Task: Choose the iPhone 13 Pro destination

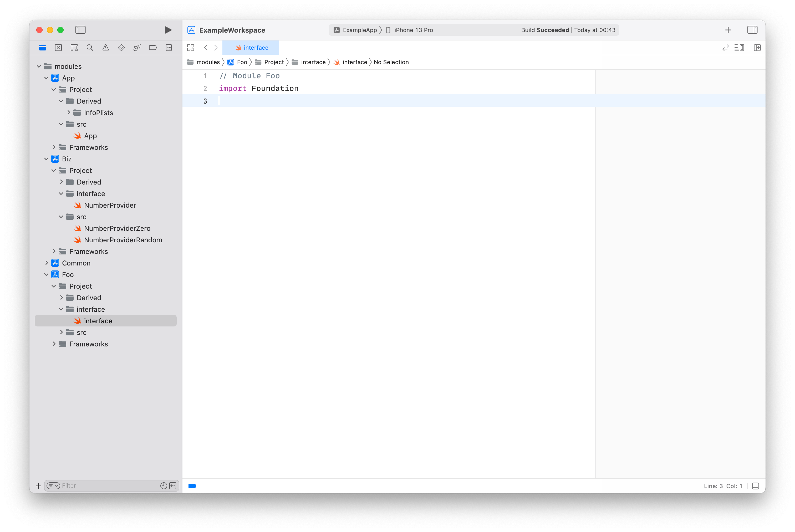Action: tap(410, 30)
